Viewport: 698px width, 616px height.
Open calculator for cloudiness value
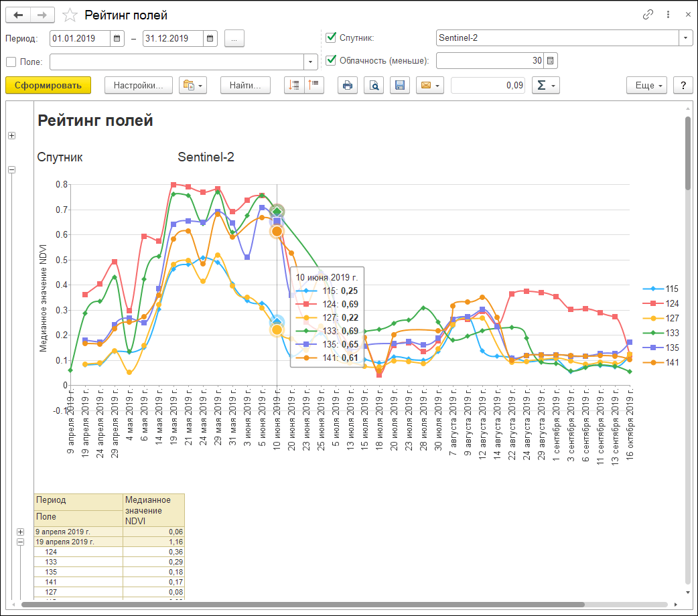point(551,61)
